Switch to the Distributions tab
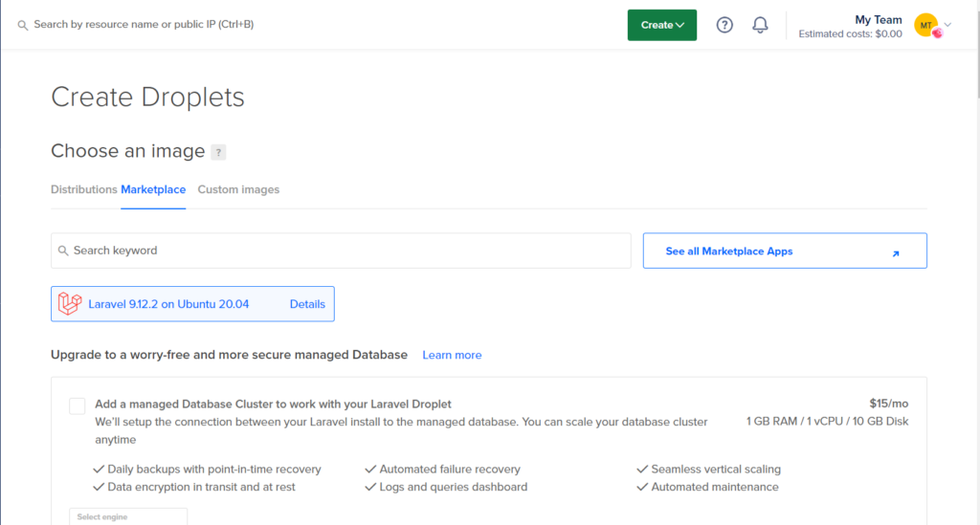Viewport: 980px width, 525px height. coord(84,189)
